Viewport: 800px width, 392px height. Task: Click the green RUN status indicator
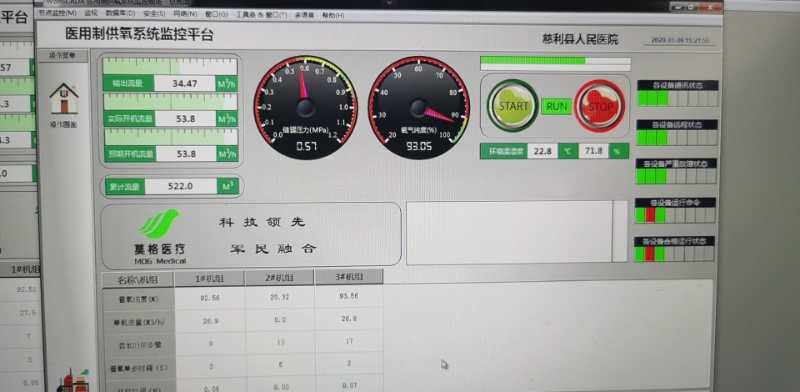coord(556,107)
